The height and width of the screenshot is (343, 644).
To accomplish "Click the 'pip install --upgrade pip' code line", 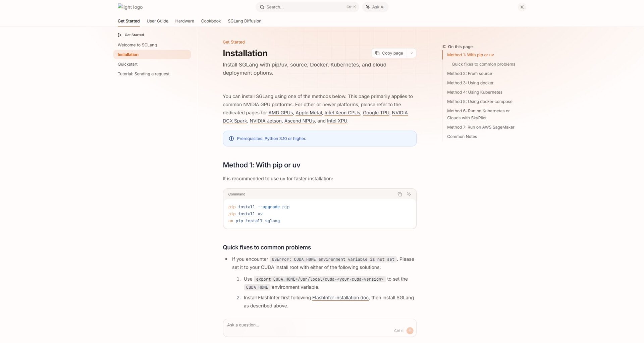I will pos(259,207).
